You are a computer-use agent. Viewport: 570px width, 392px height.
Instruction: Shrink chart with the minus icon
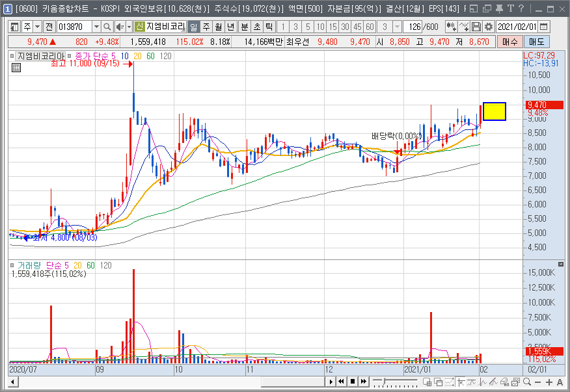point(538,382)
